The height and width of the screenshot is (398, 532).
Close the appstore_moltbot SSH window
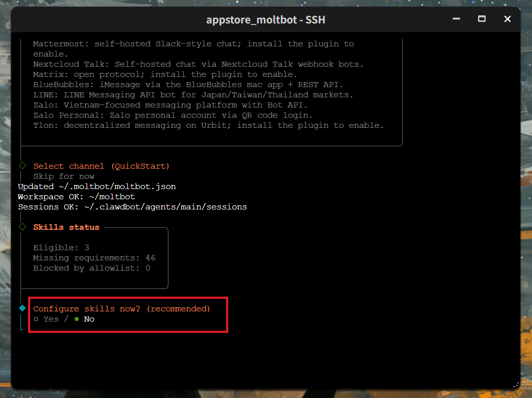pyautogui.click(x=507, y=19)
